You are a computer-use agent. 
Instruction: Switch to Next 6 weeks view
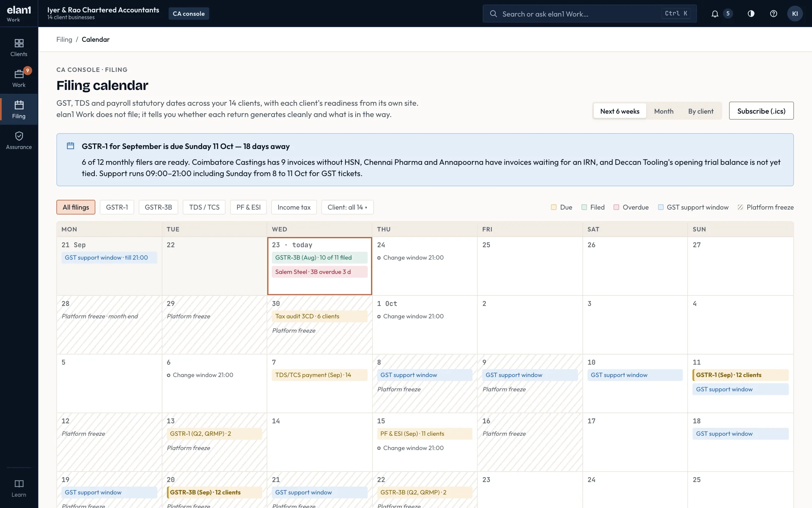(x=620, y=111)
